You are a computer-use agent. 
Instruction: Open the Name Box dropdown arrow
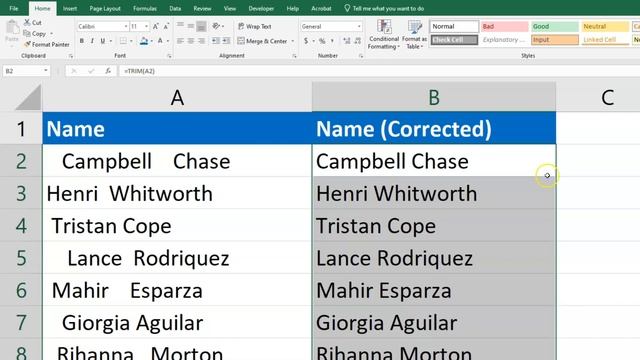(x=46, y=71)
